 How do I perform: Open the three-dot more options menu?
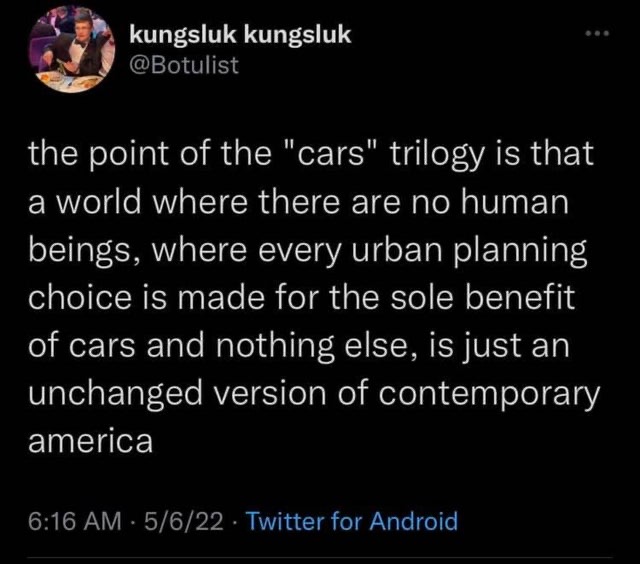pos(597,33)
